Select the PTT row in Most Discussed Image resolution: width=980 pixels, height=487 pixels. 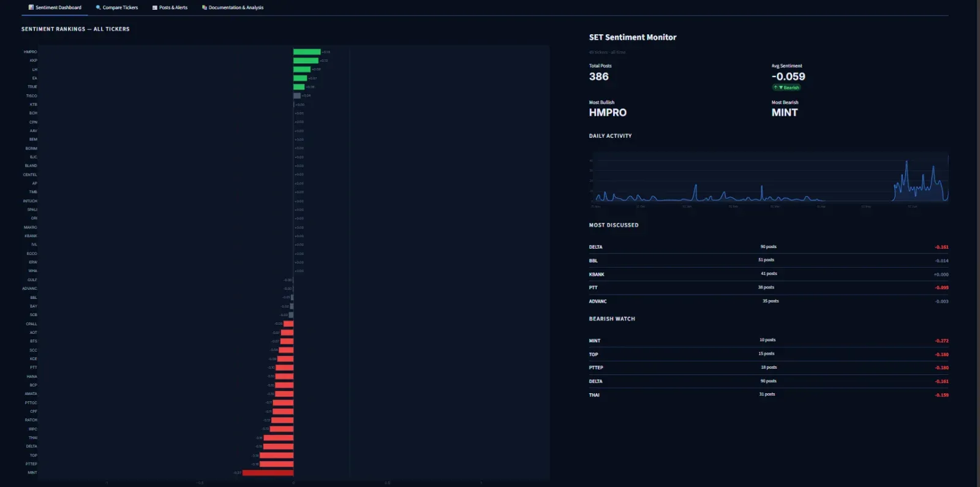[769, 287]
